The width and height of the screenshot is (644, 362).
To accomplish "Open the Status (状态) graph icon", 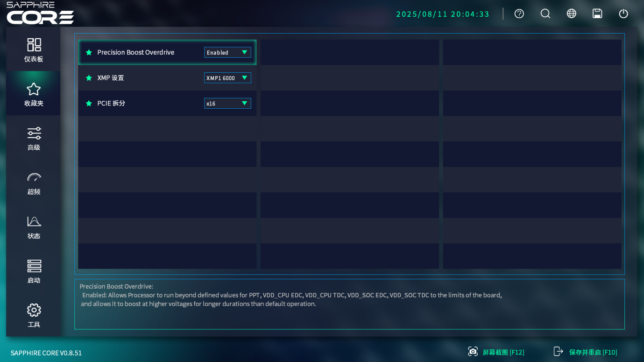I will tap(34, 221).
